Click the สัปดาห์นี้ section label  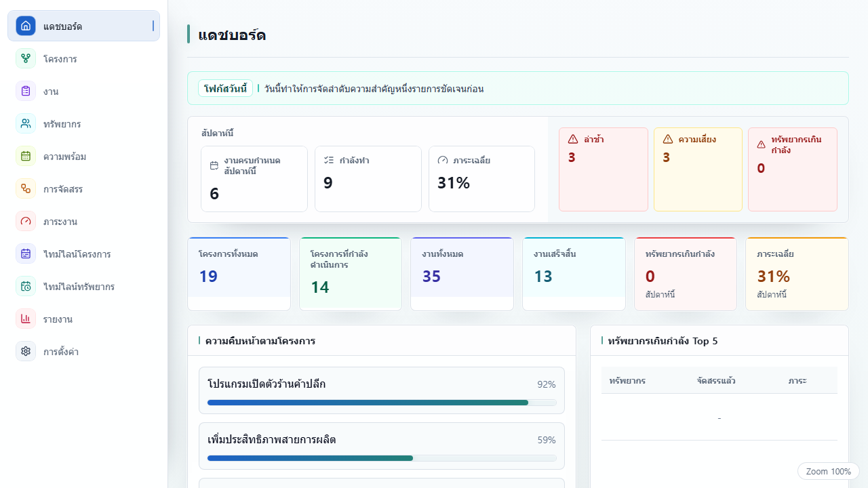click(218, 134)
